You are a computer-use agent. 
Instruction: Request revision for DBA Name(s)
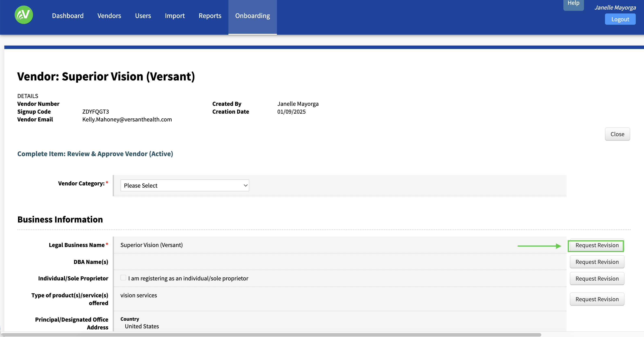[x=597, y=262]
